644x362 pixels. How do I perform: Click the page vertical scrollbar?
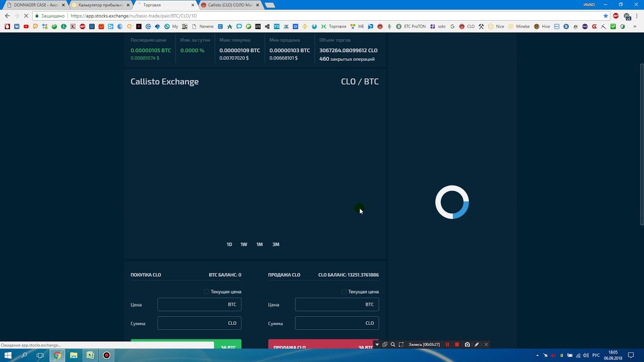641,145
